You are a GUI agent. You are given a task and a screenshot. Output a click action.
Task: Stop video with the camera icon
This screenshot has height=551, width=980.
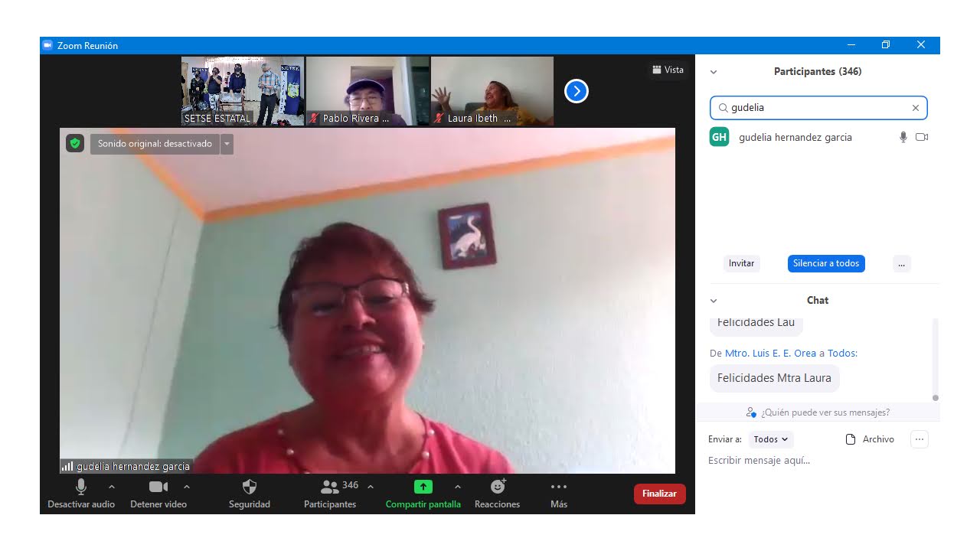click(x=158, y=487)
